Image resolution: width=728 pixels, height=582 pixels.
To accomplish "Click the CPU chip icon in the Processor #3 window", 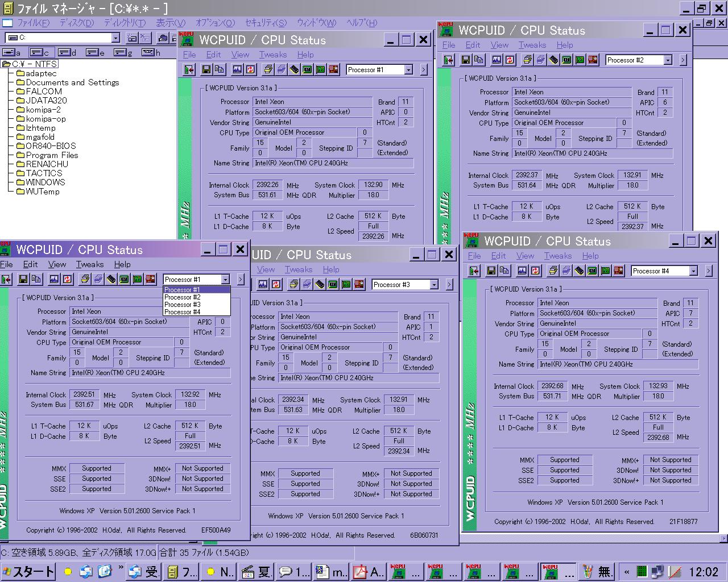I will pyautogui.click(x=333, y=284).
